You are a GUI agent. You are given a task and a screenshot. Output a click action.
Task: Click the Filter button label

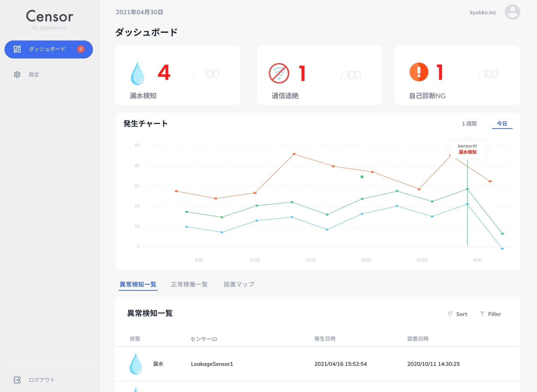pos(495,314)
